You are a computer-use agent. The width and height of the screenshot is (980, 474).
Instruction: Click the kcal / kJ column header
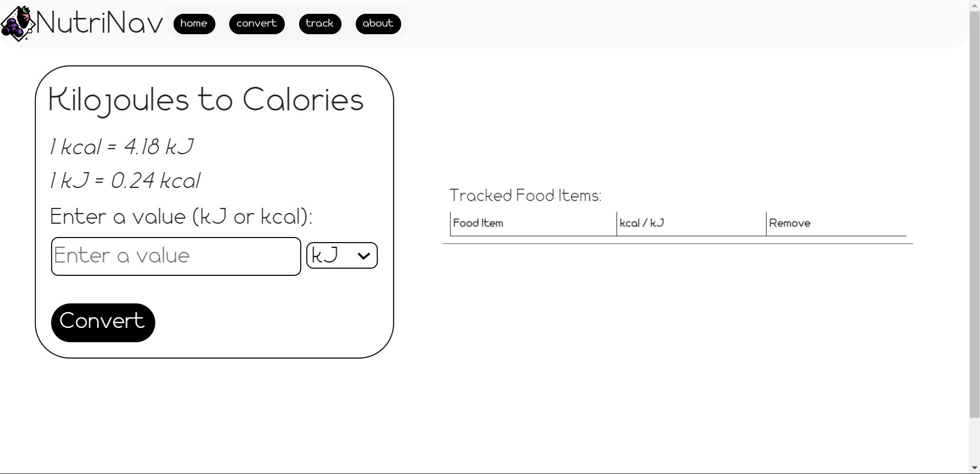coord(642,223)
